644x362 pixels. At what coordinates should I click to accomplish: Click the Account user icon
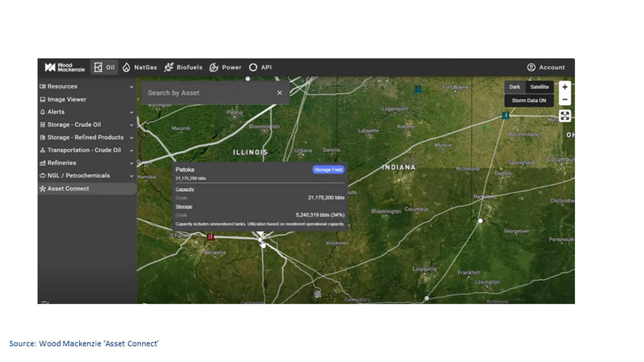point(531,67)
